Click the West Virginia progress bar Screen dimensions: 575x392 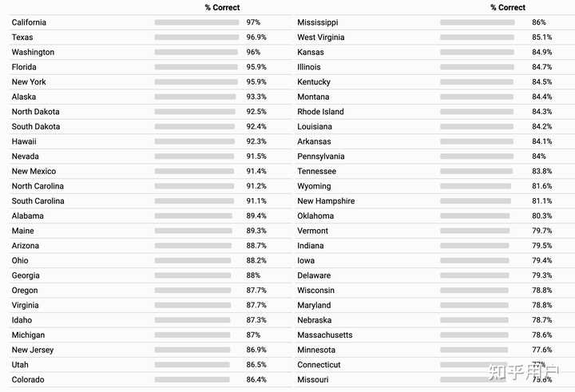click(477, 38)
